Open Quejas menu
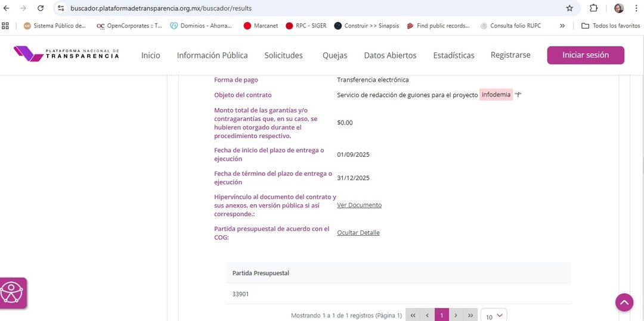The width and height of the screenshot is (644, 321). coord(335,55)
